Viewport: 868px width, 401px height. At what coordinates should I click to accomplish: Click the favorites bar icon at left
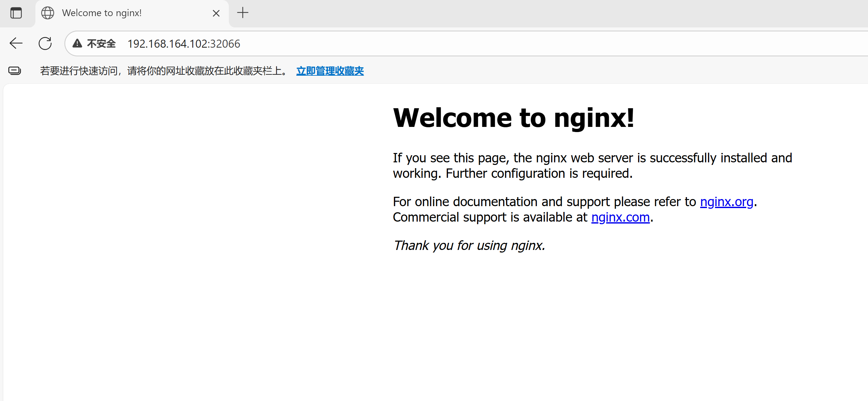pyautogui.click(x=14, y=71)
